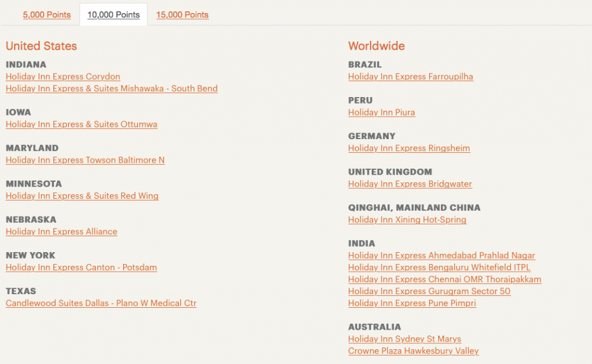Visit Holiday Inn Express Gurugram Sector 50

click(x=429, y=291)
